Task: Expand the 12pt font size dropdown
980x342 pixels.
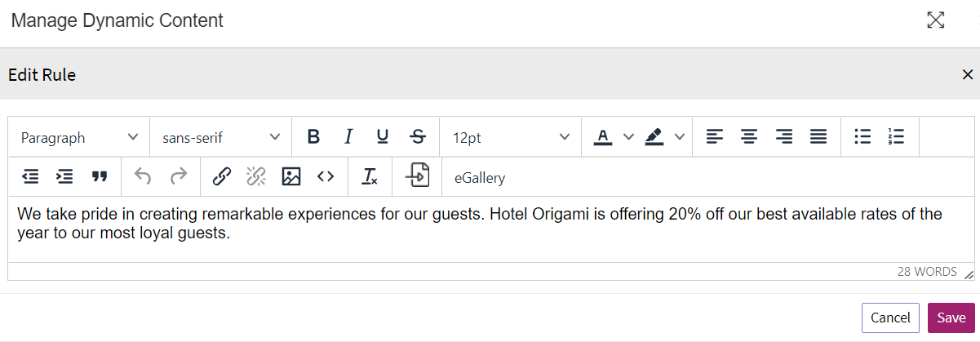Action: pos(511,137)
